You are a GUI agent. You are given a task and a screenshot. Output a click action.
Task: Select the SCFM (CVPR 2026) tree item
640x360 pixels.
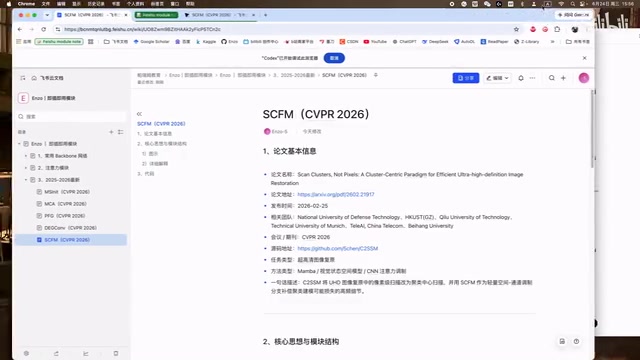tap(71, 240)
